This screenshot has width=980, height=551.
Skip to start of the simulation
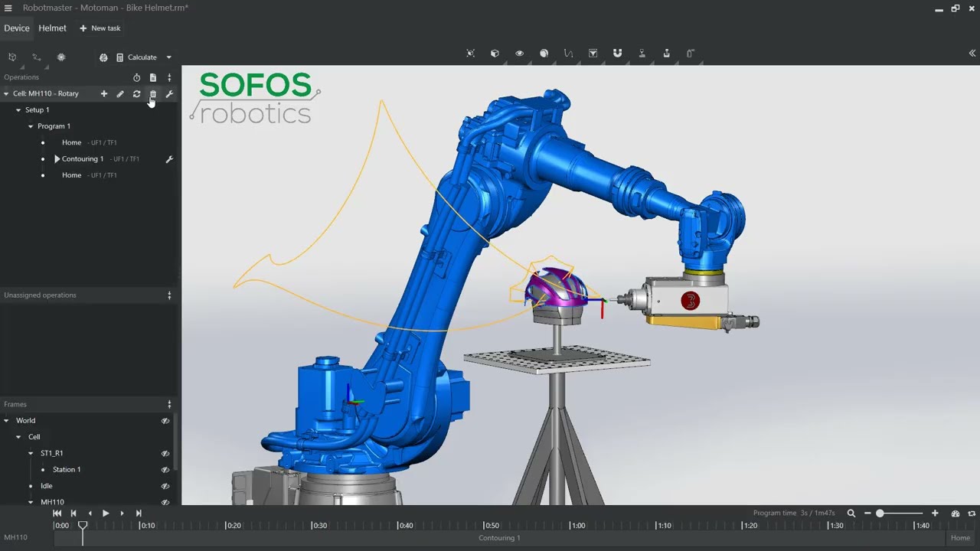tap(57, 514)
